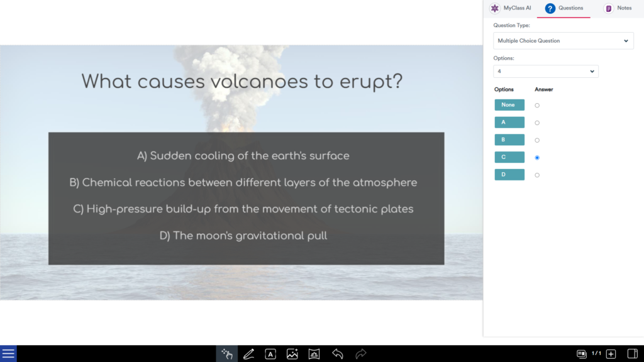The image size is (644, 362).
Task: Open the hamburger main menu
Action: (8, 353)
